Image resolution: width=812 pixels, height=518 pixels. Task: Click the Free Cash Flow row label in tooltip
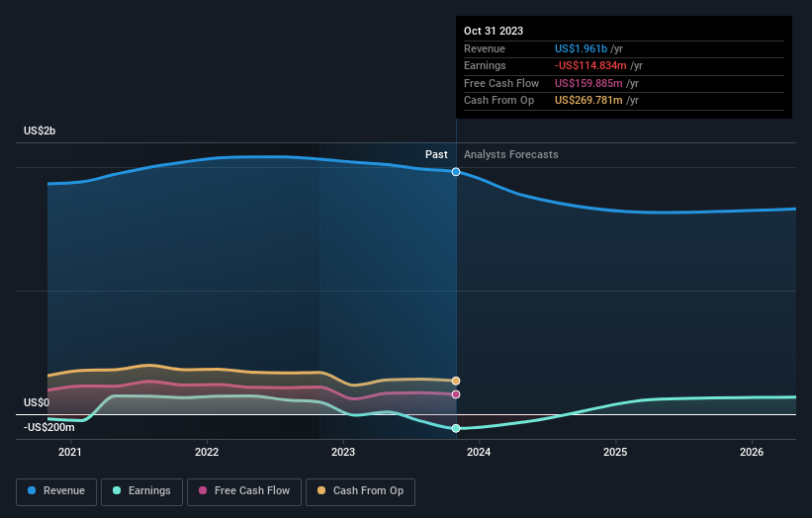501,83
